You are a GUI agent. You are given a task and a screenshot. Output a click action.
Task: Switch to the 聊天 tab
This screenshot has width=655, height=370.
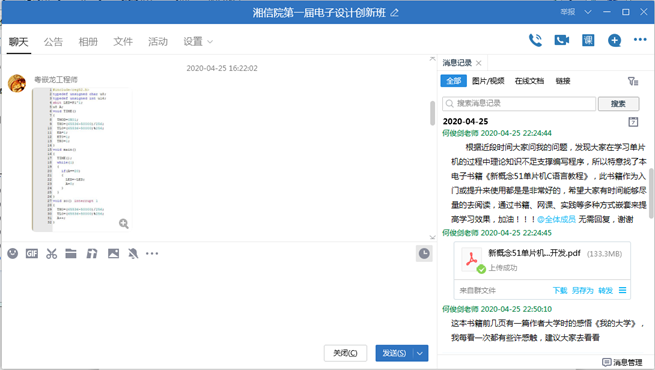point(19,42)
